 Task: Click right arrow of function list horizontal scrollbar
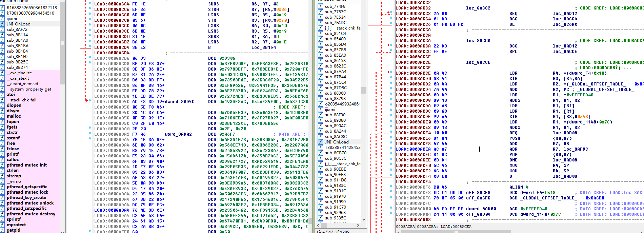tap(358, 225)
